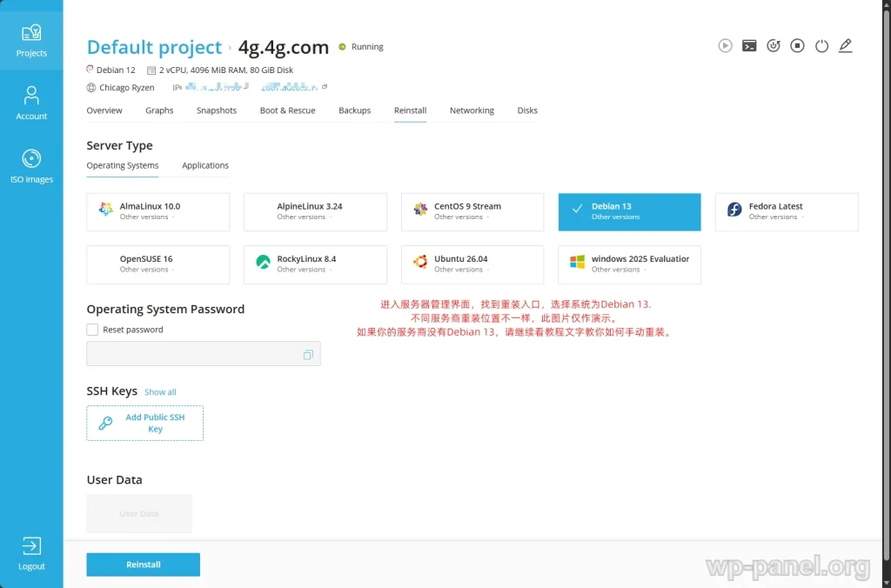Screen dimensions: 891x588
Task: Open the Projects sidebar section
Action: coord(31,40)
